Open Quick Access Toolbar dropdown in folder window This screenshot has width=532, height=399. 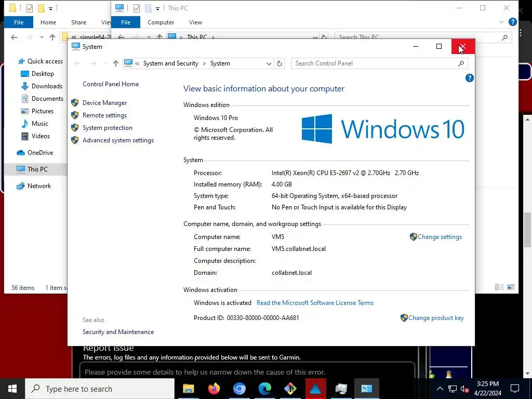click(50, 8)
